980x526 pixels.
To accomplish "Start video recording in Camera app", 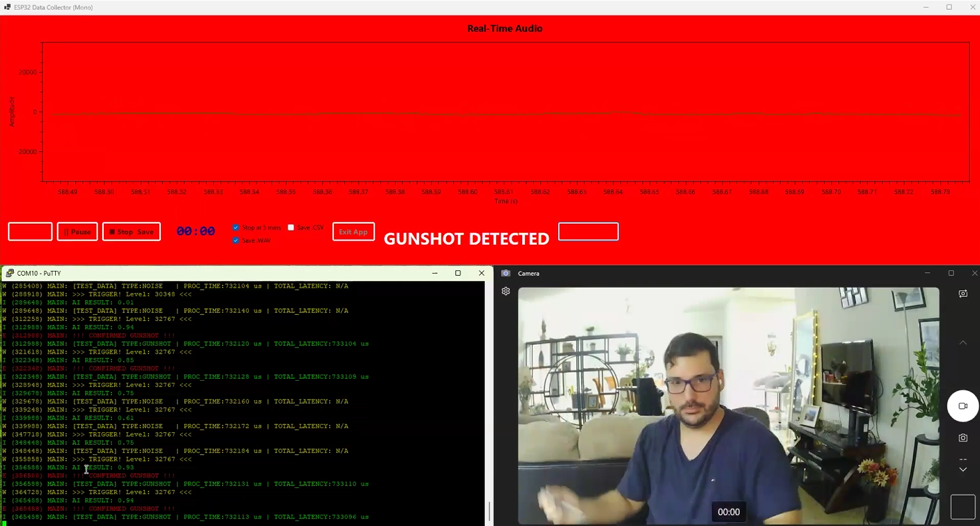I will pos(963,405).
